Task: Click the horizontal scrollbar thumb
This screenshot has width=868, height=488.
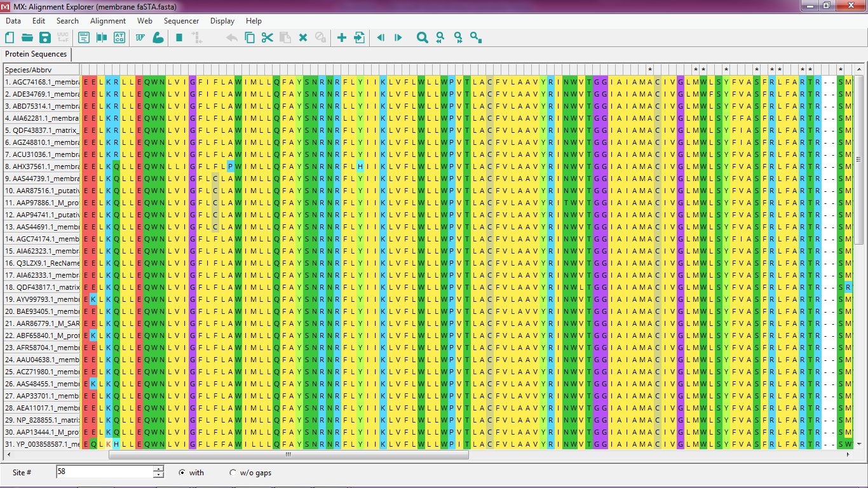Action: coord(288,455)
